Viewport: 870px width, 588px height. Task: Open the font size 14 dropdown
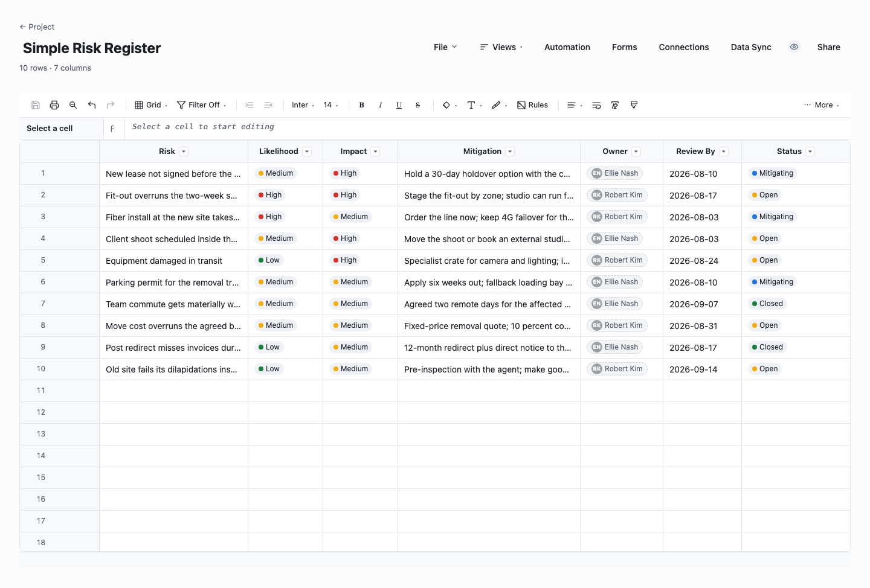330,105
